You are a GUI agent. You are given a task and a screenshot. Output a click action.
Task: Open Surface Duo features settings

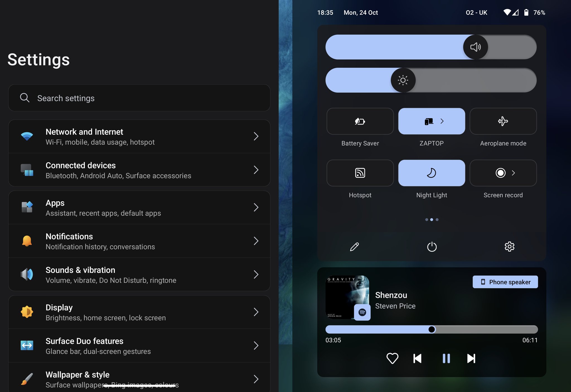[139, 345]
